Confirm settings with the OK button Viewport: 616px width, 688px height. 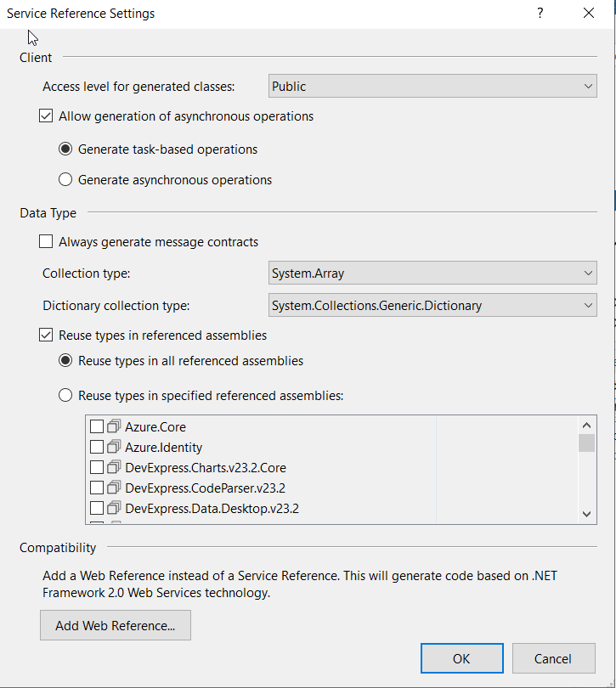pos(461,658)
